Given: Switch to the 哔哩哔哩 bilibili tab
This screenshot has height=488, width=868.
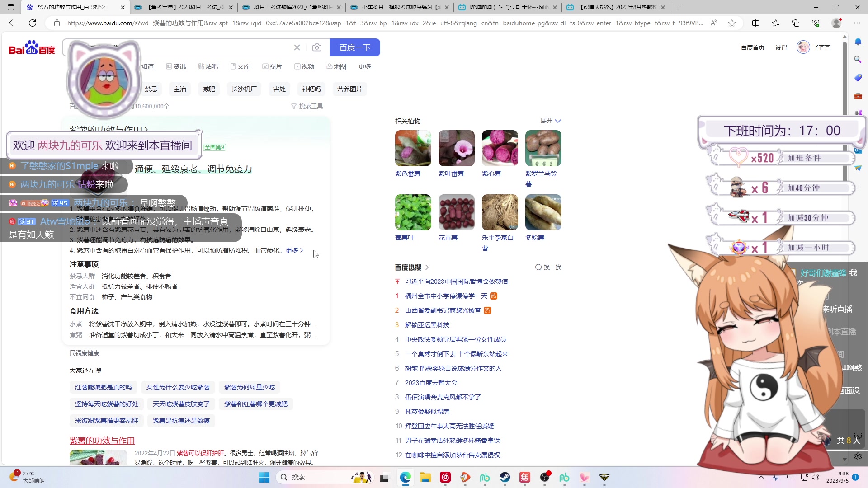Looking at the screenshot, I should coord(507,7).
